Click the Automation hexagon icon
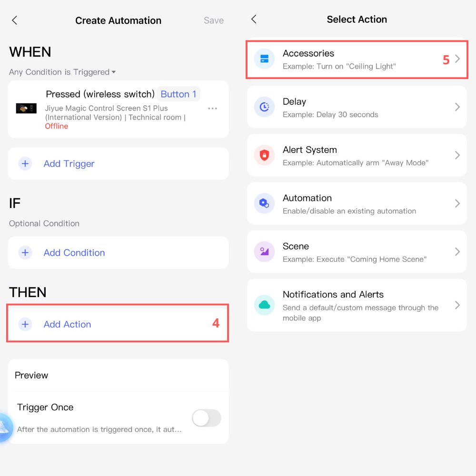The width and height of the screenshot is (476, 476). [264, 204]
